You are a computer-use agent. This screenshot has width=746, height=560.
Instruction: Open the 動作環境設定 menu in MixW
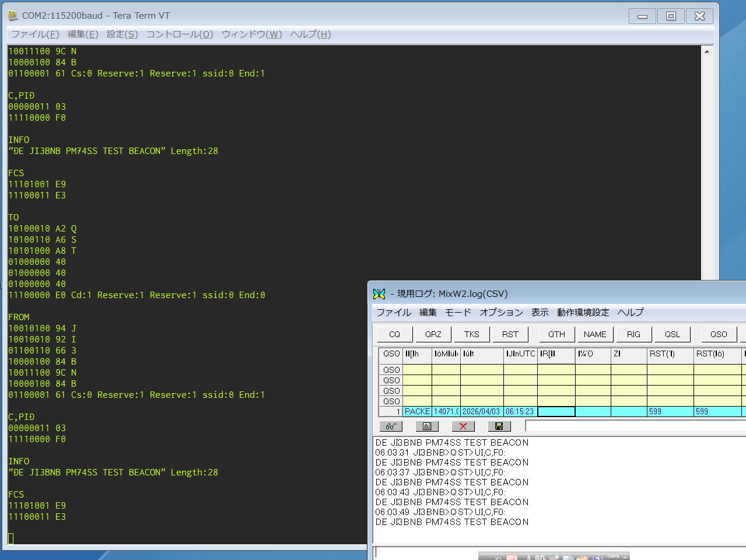point(583,313)
